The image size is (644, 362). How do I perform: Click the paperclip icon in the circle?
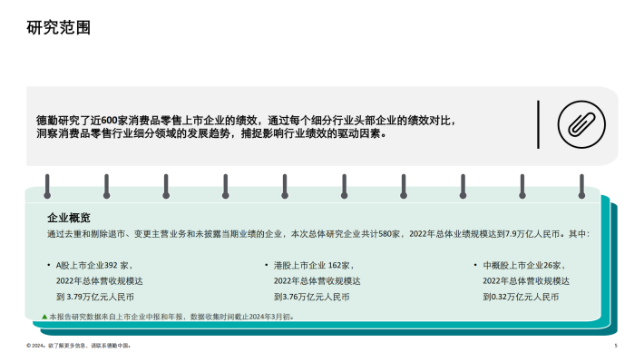[581, 124]
